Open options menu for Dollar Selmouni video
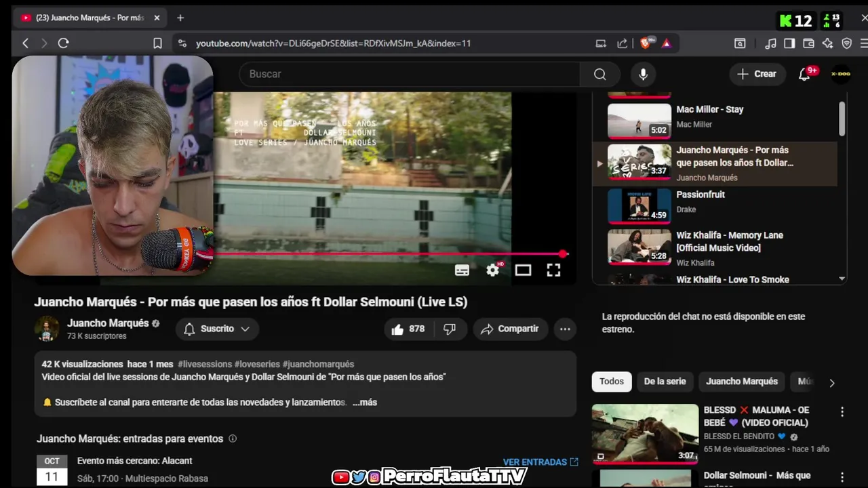Viewport: 868px width, 488px height. pos(842,477)
